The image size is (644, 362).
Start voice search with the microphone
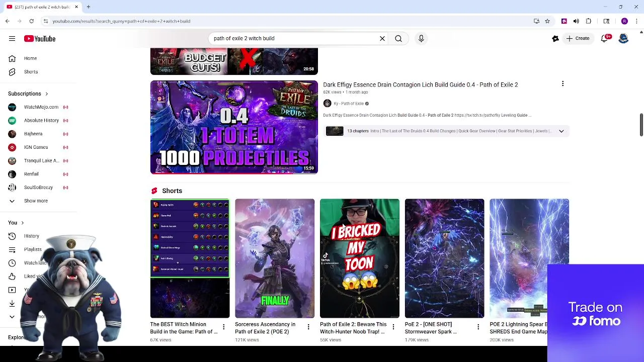(x=421, y=38)
